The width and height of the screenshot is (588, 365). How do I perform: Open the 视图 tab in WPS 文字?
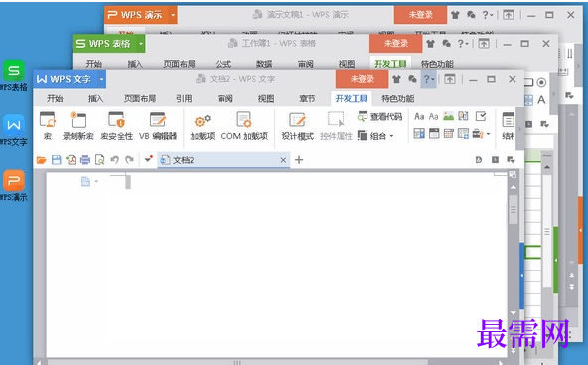(x=266, y=99)
